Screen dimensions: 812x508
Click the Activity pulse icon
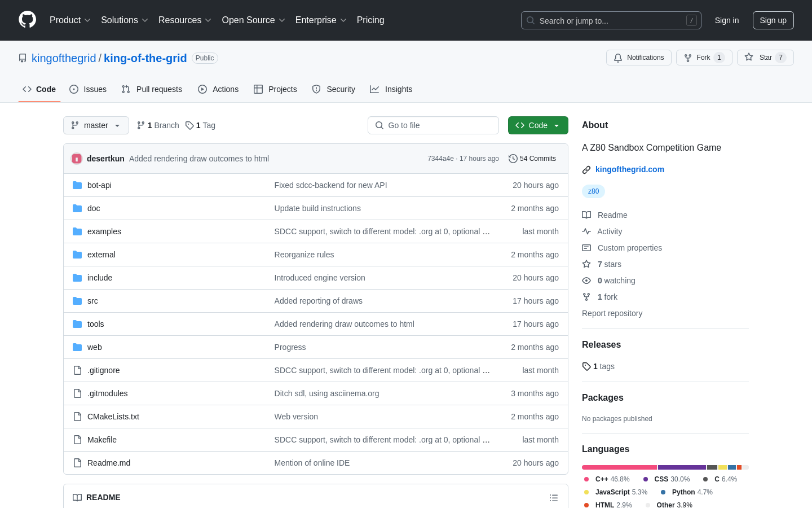586,231
